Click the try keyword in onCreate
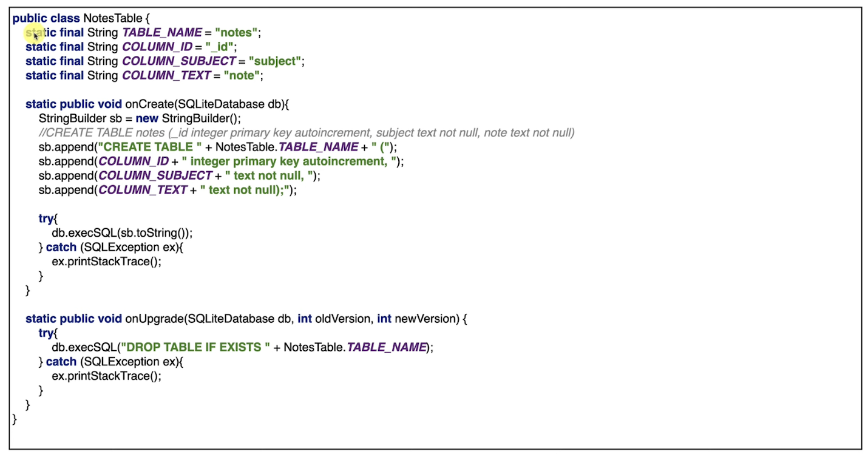This screenshot has height=454, width=868. coord(45,219)
